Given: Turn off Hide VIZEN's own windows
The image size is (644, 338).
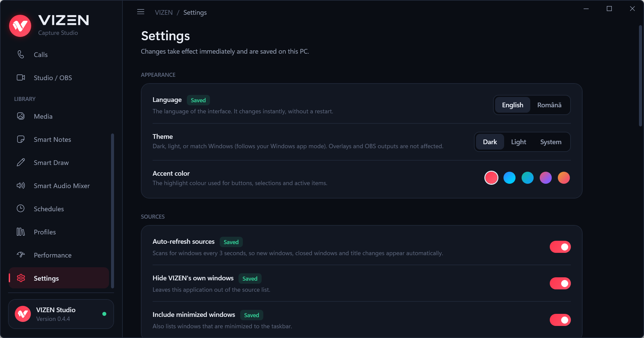Looking at the screenshot, I should (560, 283).
